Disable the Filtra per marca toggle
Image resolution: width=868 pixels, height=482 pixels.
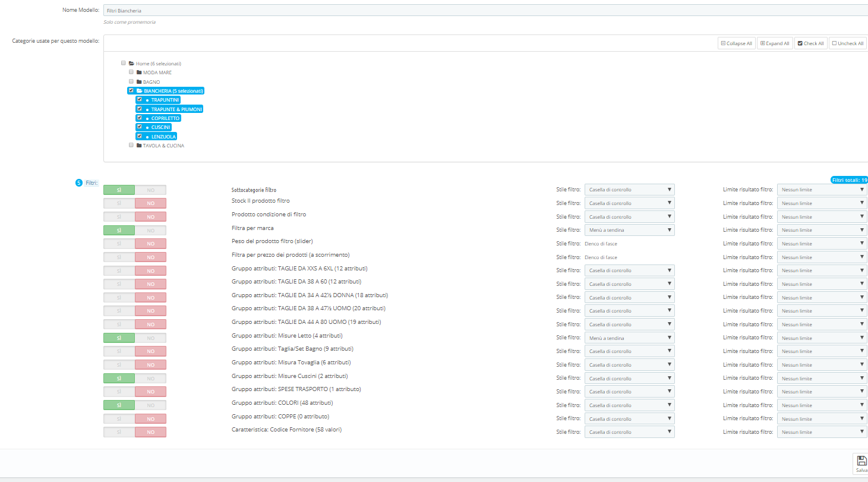150,230
